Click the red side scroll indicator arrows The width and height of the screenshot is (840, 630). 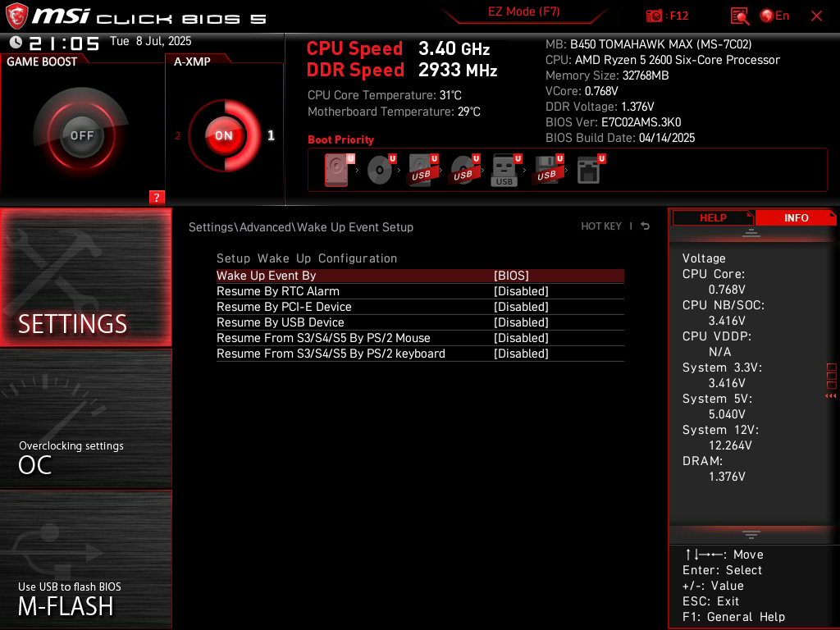[830, 396]
